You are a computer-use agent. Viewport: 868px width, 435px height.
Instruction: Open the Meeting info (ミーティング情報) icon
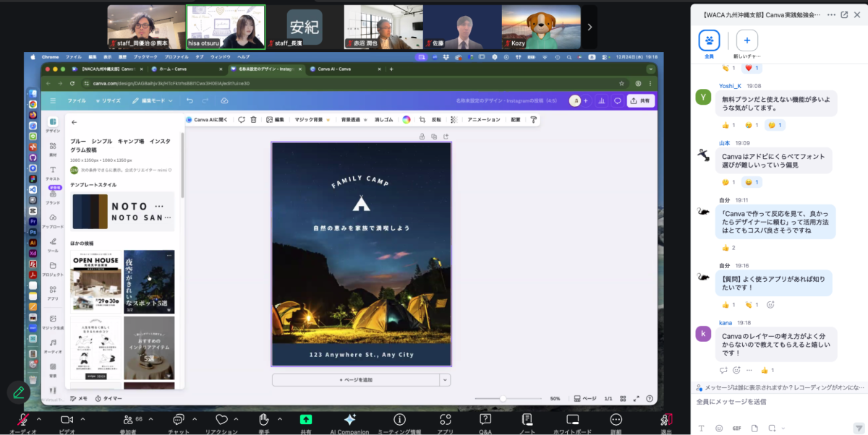(399, 420)
